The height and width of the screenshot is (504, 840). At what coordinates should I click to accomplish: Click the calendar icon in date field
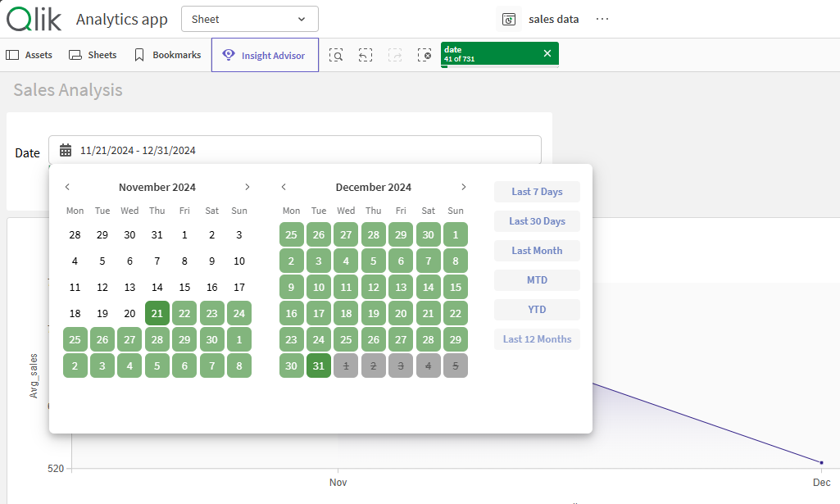point(66,150)
